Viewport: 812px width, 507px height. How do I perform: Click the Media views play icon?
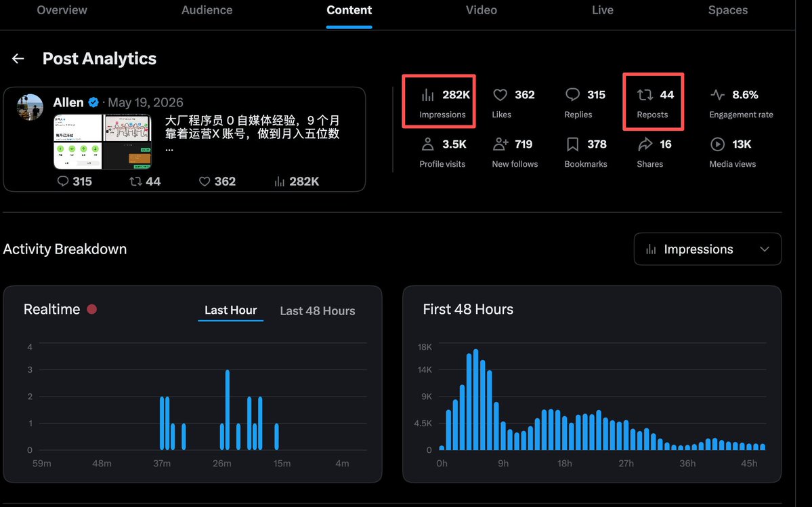[717, 144]
